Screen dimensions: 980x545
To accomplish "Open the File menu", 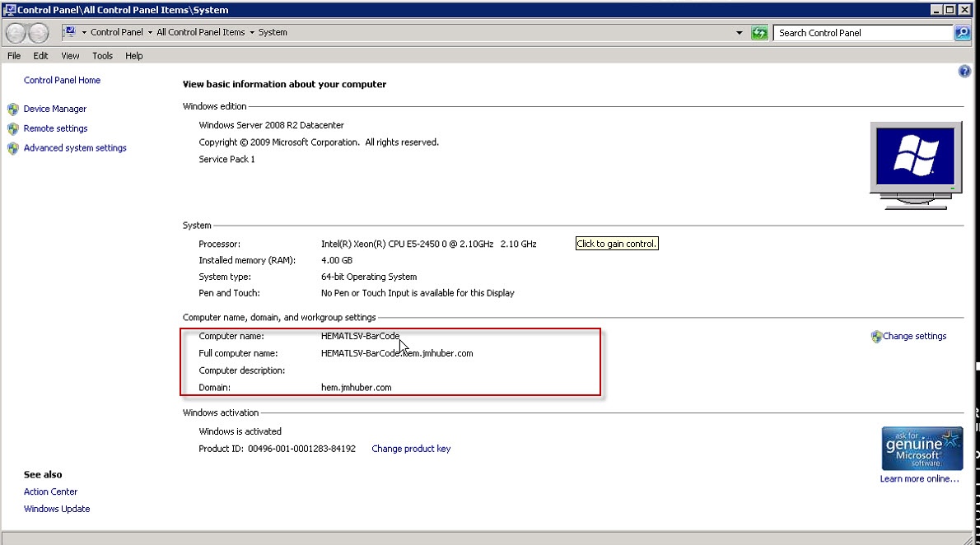I will 14,56.
